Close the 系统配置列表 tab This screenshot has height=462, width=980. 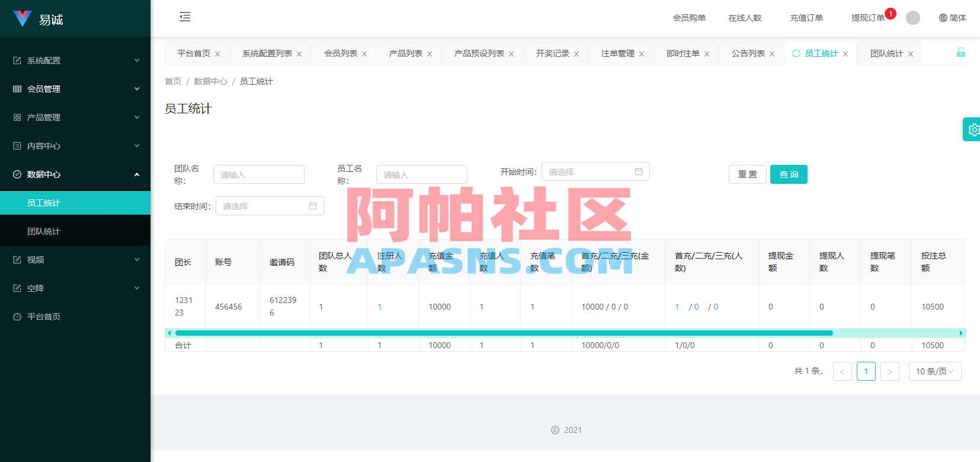coord(299,54)
